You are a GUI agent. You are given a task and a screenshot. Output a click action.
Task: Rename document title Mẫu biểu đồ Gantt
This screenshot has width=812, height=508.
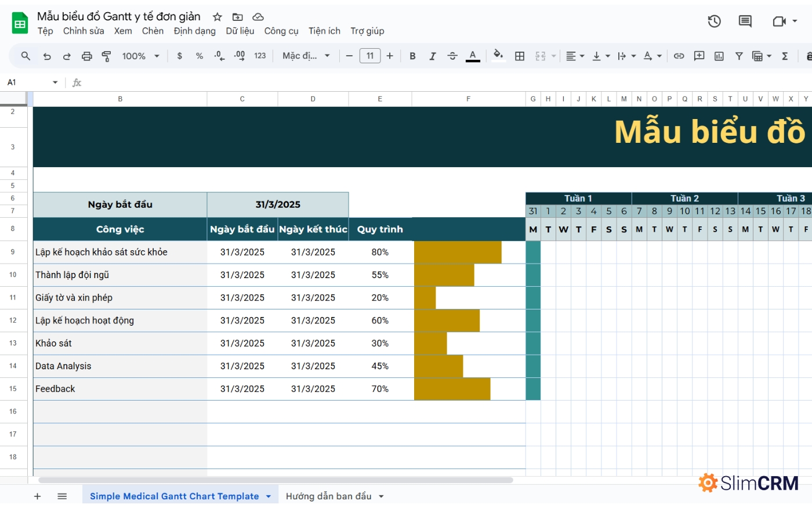coord(119,16)
